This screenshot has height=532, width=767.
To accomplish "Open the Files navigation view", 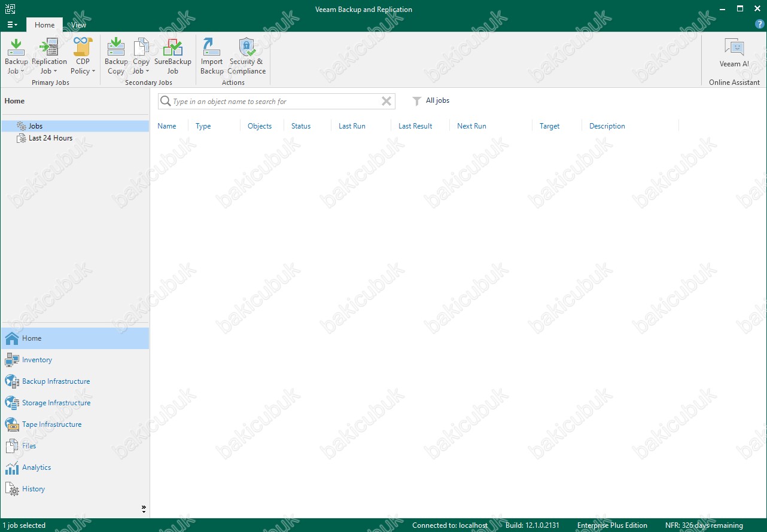I will tap(75, 446).
